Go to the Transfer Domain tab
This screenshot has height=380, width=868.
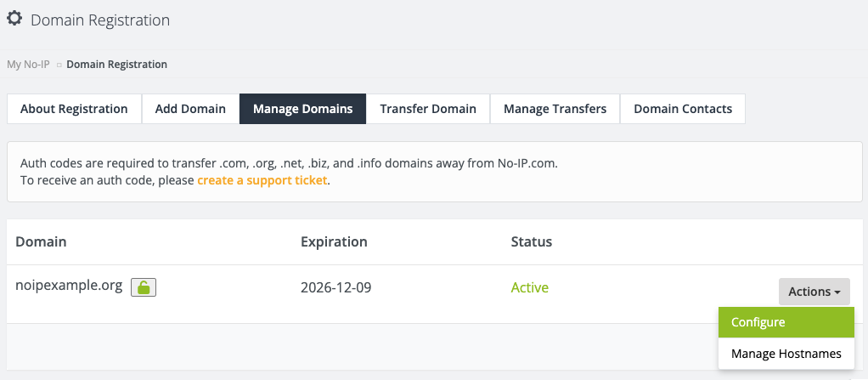tap(428, 109)
